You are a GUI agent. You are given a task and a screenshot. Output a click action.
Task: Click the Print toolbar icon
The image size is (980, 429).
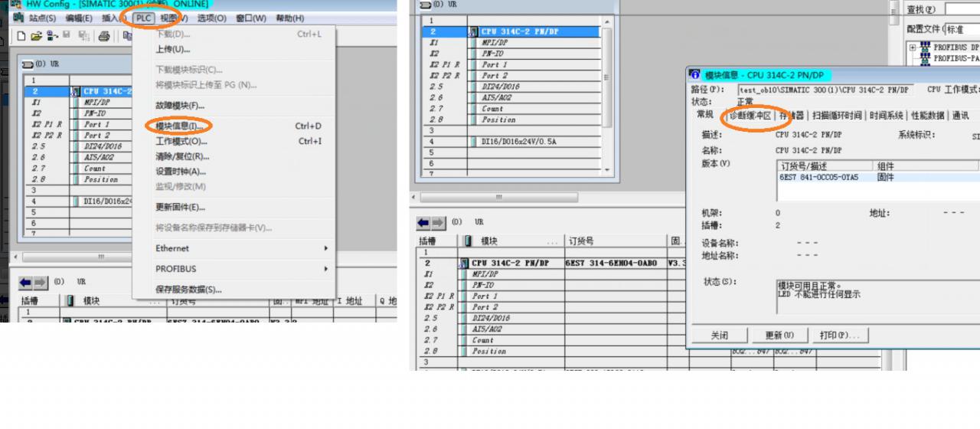tap(104, 36)
